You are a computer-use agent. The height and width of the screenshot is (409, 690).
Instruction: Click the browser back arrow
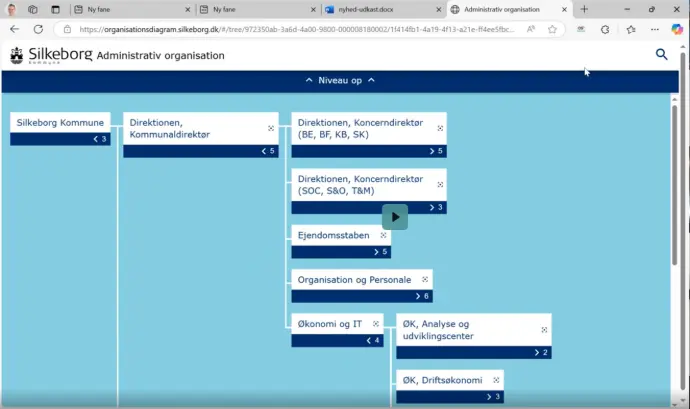pyautogui.click(x=15, y=29)
